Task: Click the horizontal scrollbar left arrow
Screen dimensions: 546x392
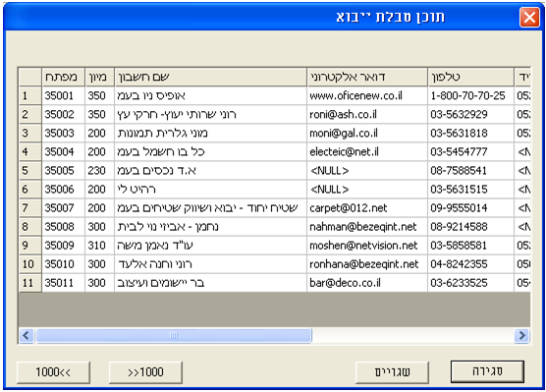Action: 27,336
